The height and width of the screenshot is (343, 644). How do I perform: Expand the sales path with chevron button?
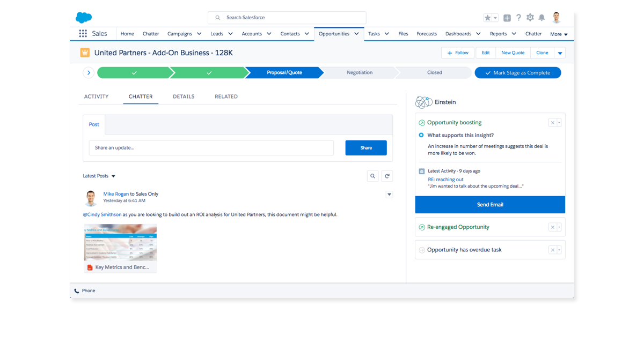89,73
